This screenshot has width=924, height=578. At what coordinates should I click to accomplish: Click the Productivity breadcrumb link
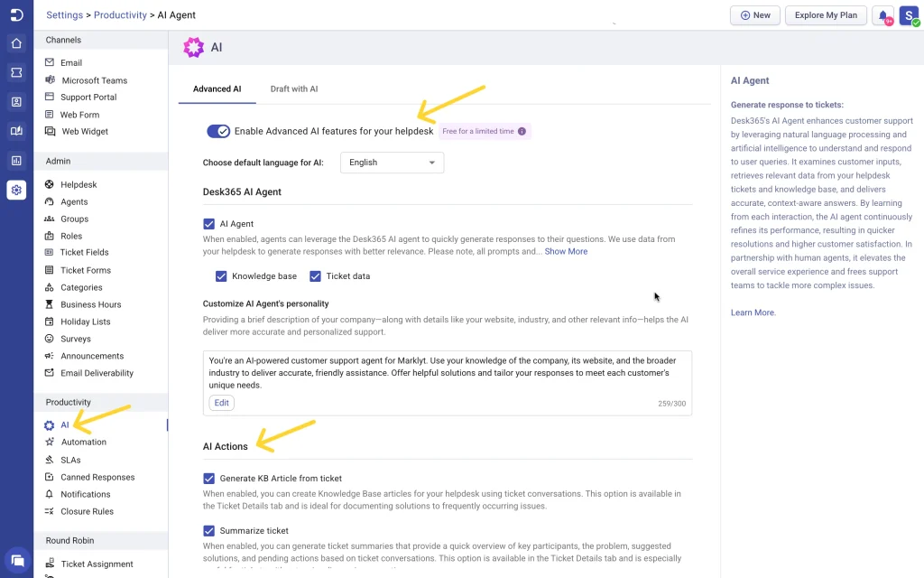[120, 15]
